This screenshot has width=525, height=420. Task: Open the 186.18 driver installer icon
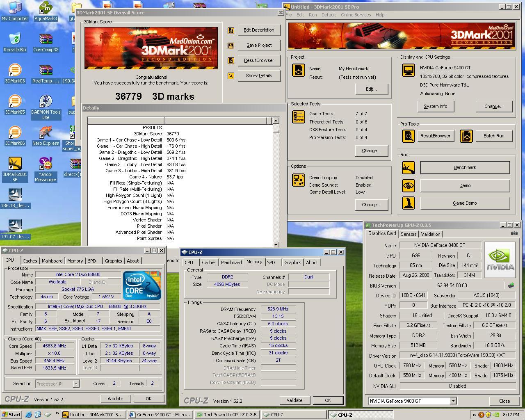click(15, 198)
